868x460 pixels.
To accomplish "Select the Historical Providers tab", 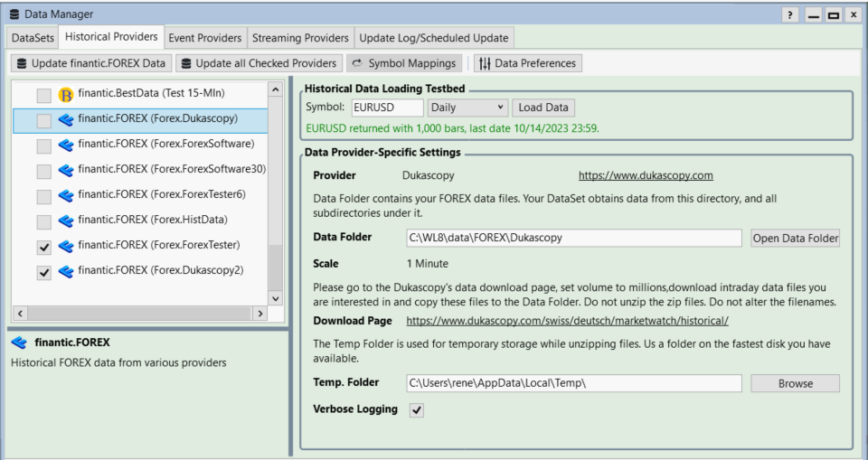I will coord(111,37).
